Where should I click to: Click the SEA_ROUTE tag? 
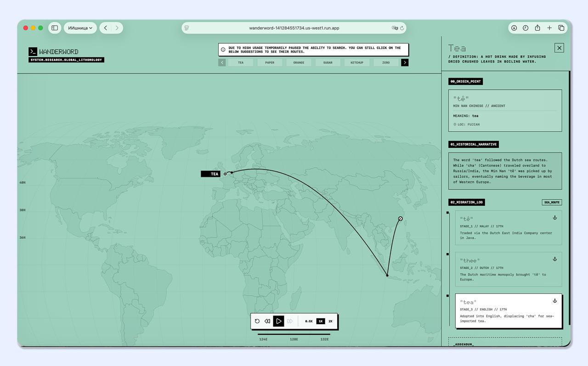click(552, 203)
